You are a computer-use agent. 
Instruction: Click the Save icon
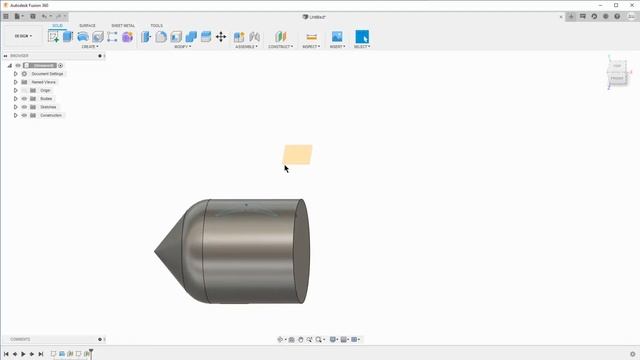[x=33, y=16]
